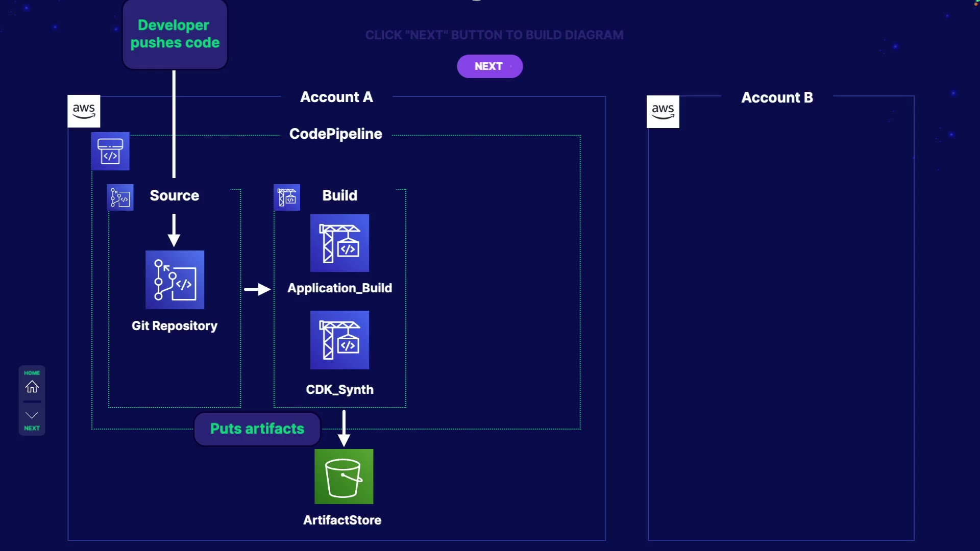Click the arrow between Source and Build stages
The height and width of the screenshot is (551, 980).
[x=257, y=289]
